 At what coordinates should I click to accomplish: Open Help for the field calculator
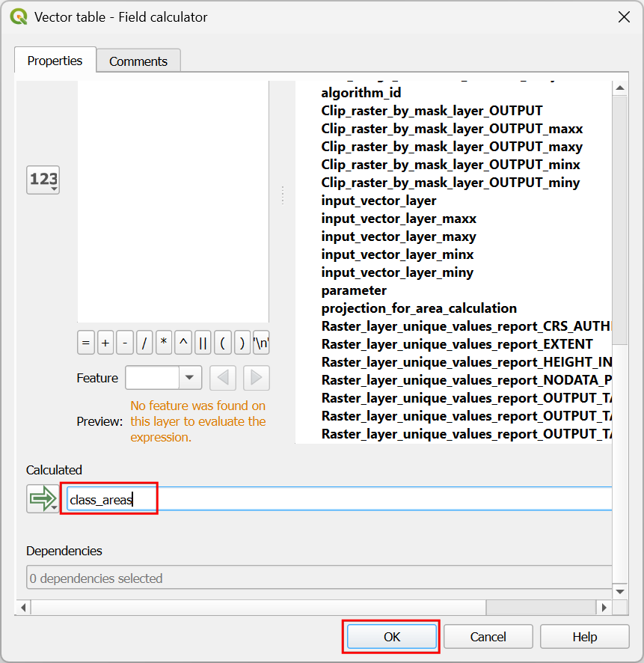[584, 637]
